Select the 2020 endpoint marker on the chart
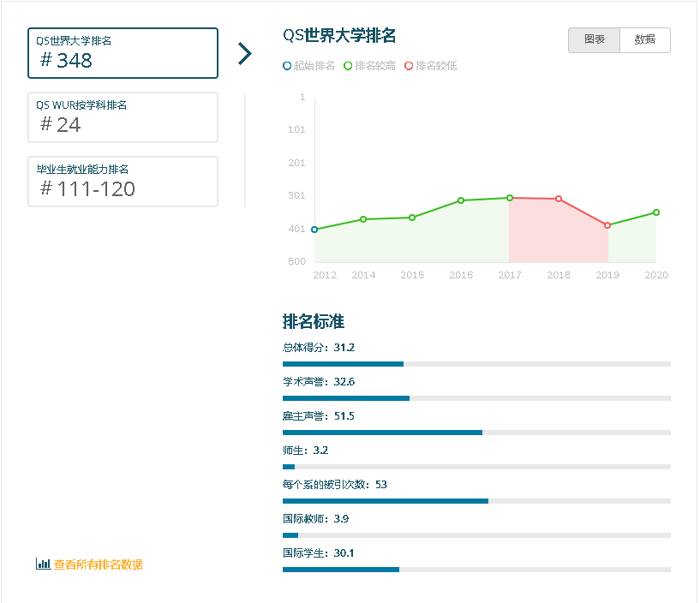Image resolution: width=700 pixels, height=603 pixels. (x=656, y=212)
